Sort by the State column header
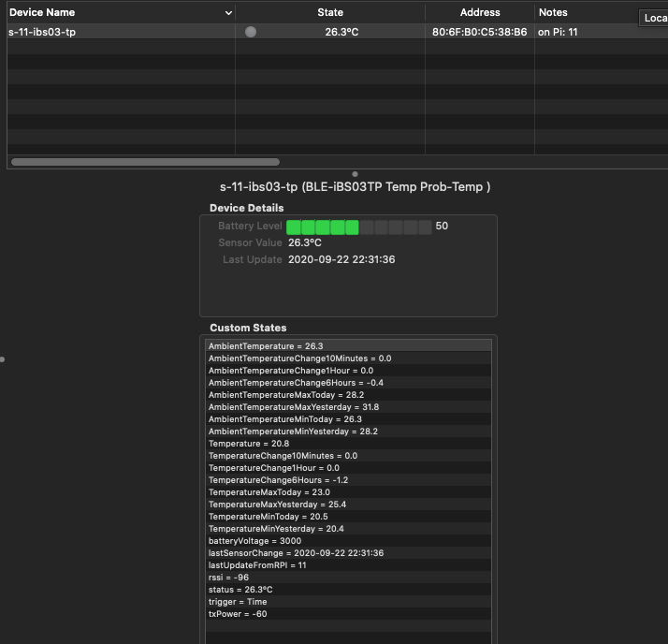668x644 pixels. coord(330,12)
